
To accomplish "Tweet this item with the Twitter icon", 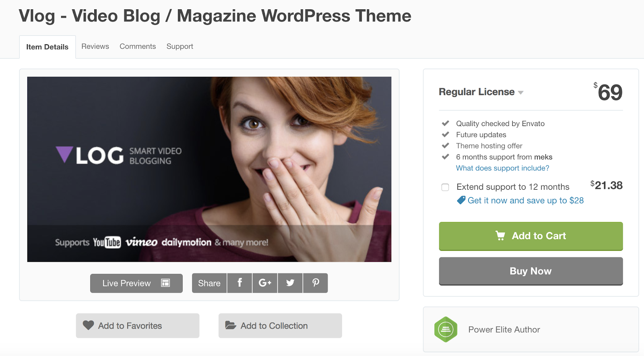I will click(x=290, y=283).
